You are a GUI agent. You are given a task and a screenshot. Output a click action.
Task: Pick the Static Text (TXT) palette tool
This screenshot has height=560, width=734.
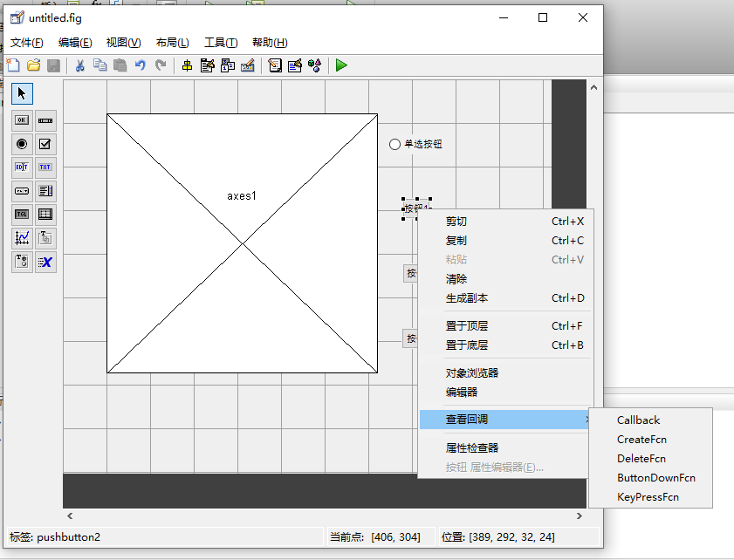45,167
